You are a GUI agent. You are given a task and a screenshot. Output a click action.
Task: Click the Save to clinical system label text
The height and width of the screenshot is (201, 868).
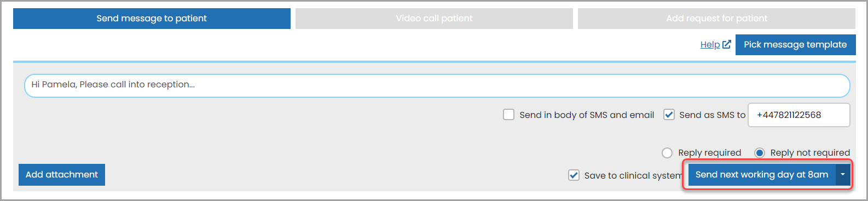click(x=633, y=175)
